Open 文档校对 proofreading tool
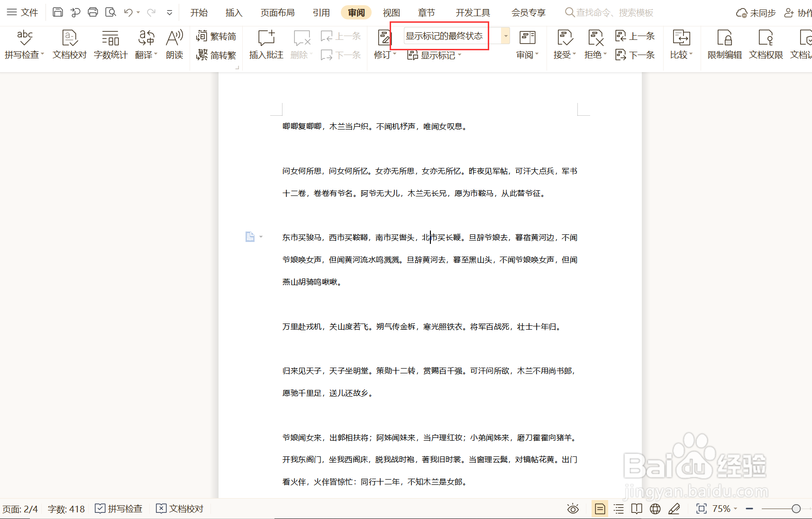This screenshot has width=812, height=519. pos(70,45)
